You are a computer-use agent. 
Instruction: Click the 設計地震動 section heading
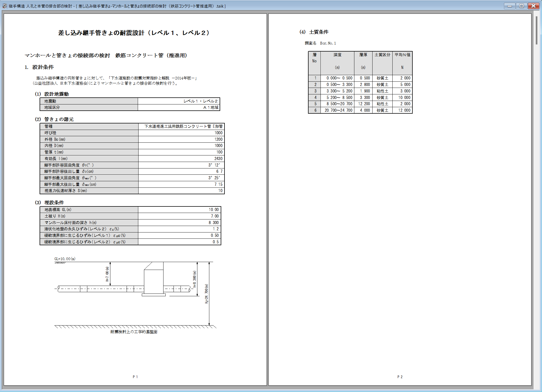(x=56, y=94)
